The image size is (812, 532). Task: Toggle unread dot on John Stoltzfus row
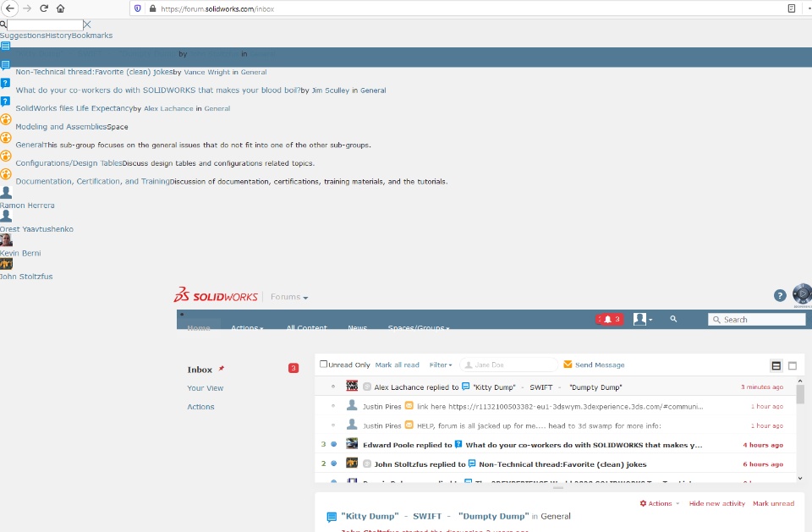(x=333, y=463)
